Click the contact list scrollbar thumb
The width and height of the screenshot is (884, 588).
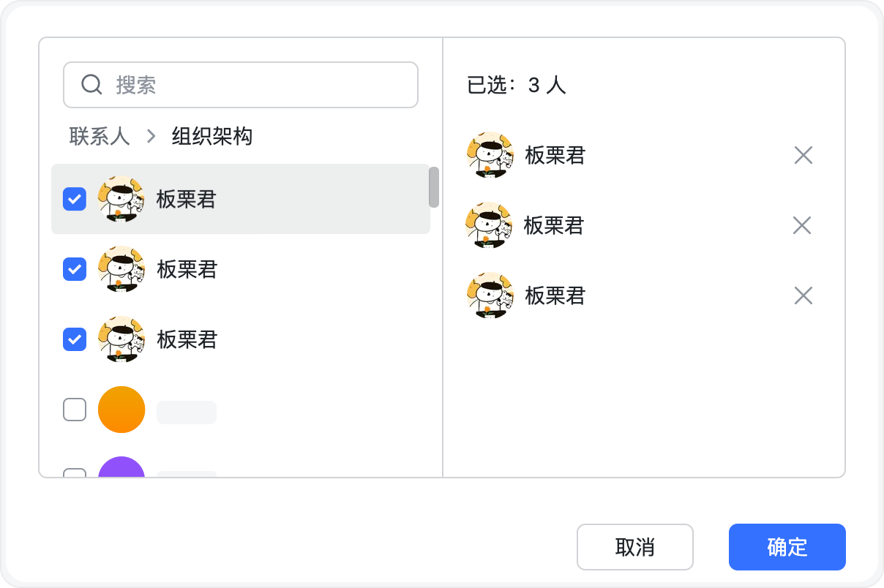[x=434, y=187]
